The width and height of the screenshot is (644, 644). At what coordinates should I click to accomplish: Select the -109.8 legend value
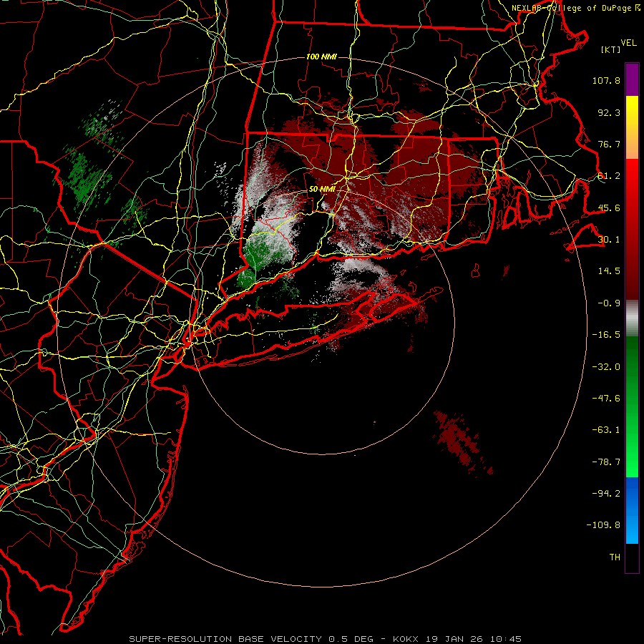[x=603, y=525]
